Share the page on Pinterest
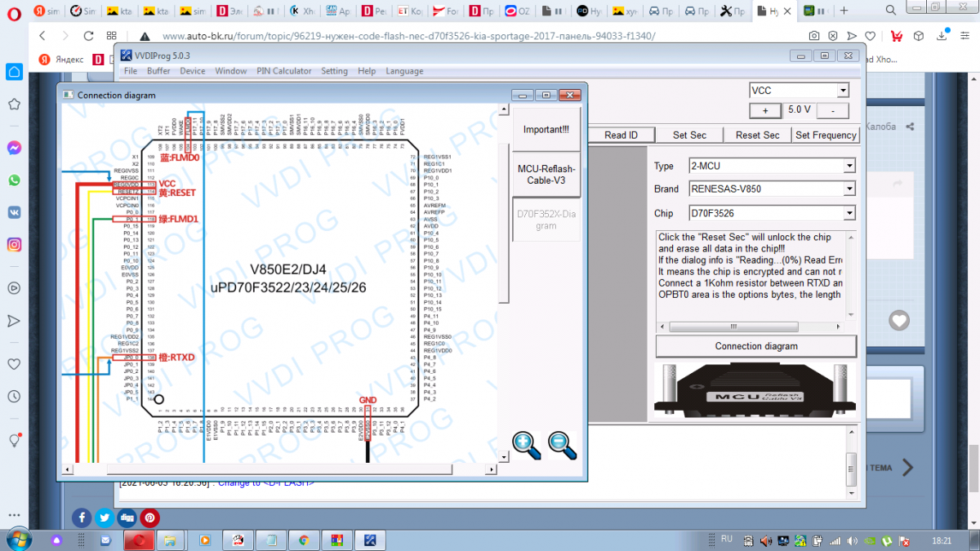The image size is (980, 551). [149, 518]
